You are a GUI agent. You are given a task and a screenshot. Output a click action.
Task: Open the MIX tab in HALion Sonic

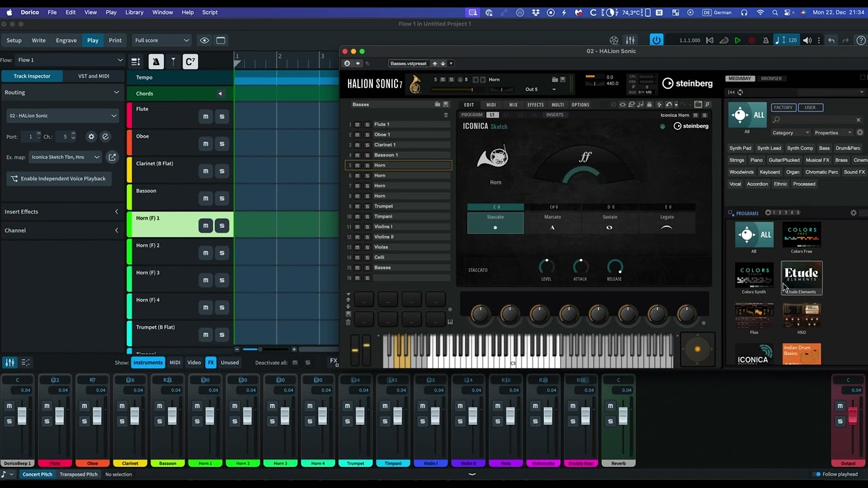[513, 105]
